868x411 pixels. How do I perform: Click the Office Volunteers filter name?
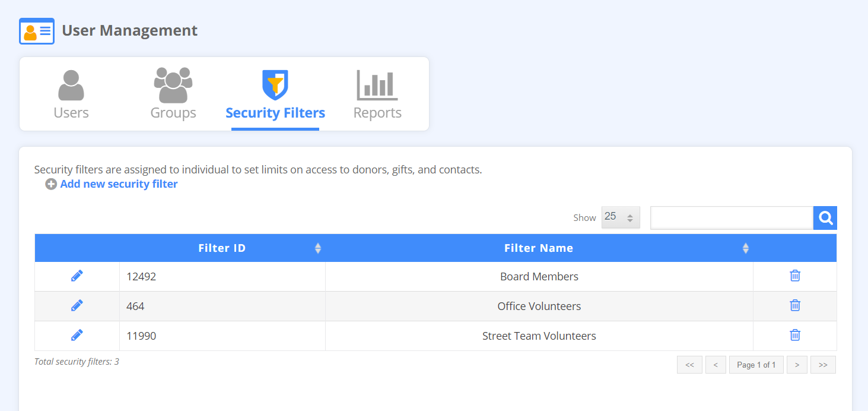point(539,306)
